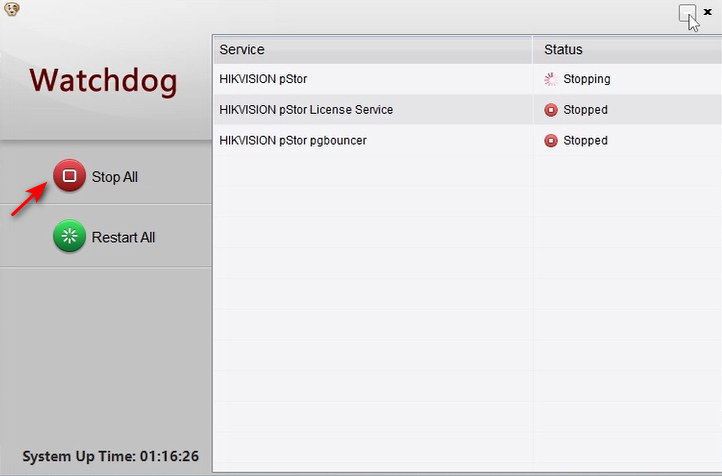722x476 pixels.
Task: Click the Stopped icon for pgbouncer
Action: coord(550,141)
